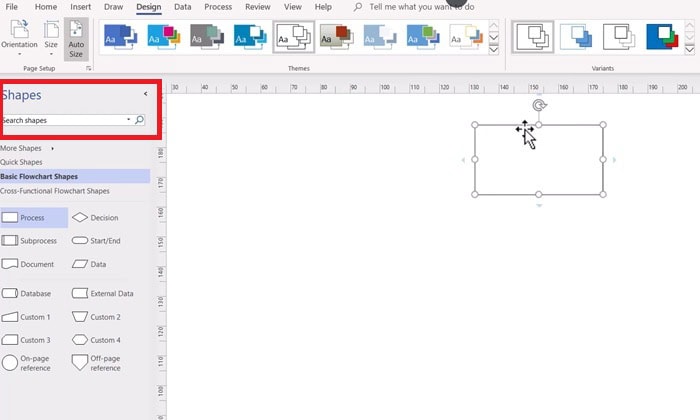Open the Quick Shapes stencil
700x420 pixels.
21,162
